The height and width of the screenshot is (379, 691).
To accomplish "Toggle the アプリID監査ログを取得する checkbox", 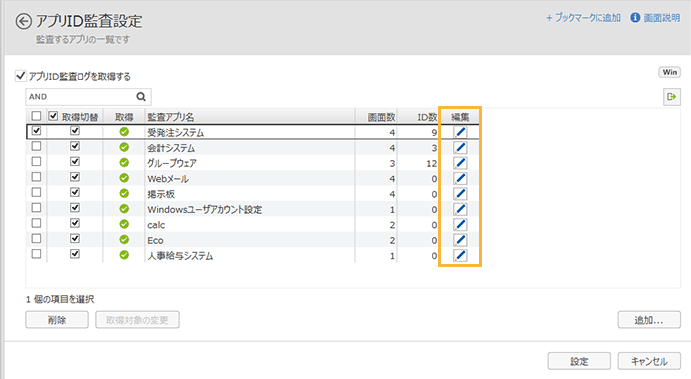I will [20, 76].
